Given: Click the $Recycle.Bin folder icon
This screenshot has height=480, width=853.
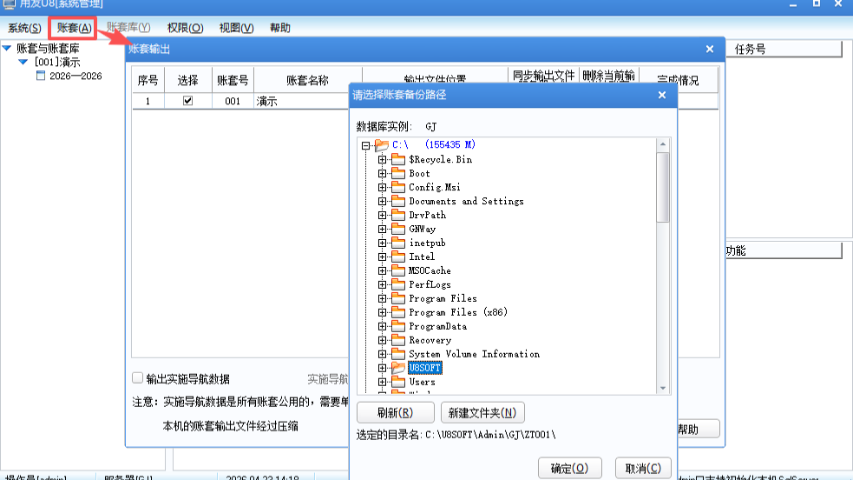Looking at the screenshot, I should pos(397,159).
